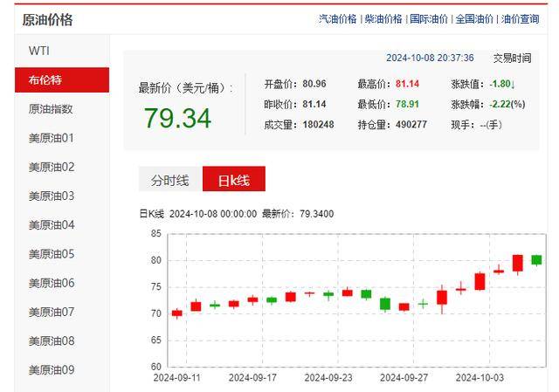The image size is (559, 392).
Task: Click the chart caption 最新价: 79.3400
Action: coord(298,214)
